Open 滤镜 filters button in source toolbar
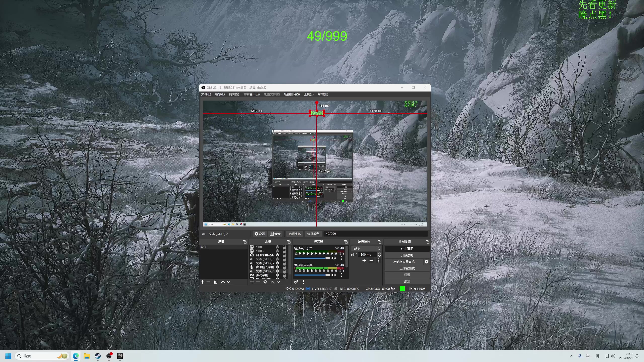644x362 pixels. [275, 234]
